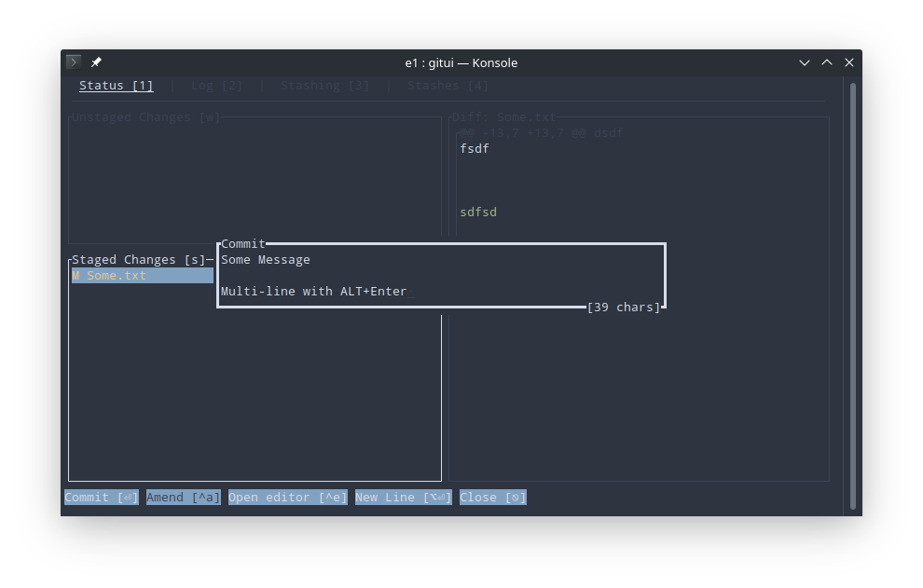Maximize the Konsole window with the up chevron

[826, 62]
